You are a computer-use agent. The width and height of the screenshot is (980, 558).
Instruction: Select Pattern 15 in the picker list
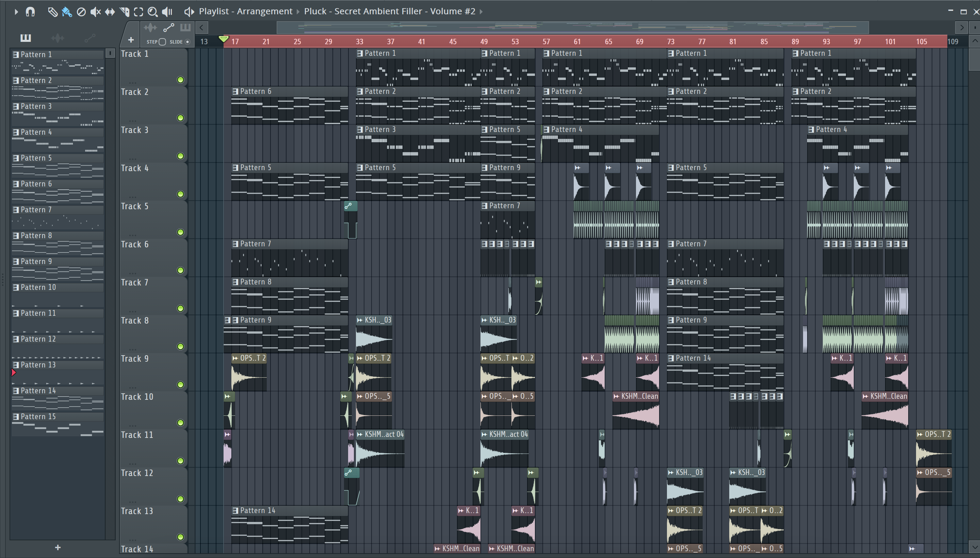(x=58, y=424)
